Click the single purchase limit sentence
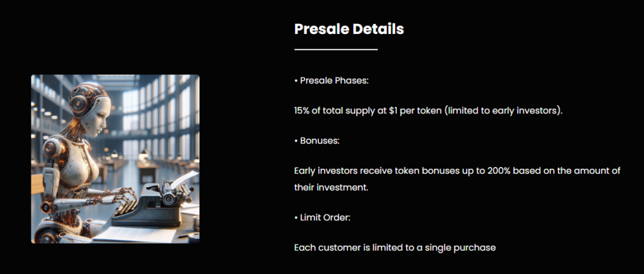This screenshot has height=274, width=644. click(395, 248)
